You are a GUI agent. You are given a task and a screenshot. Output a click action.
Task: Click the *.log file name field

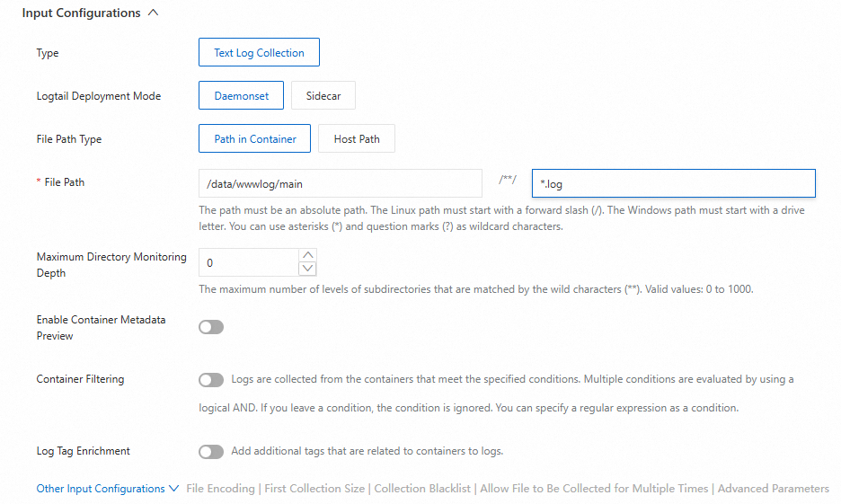[673, 183]
